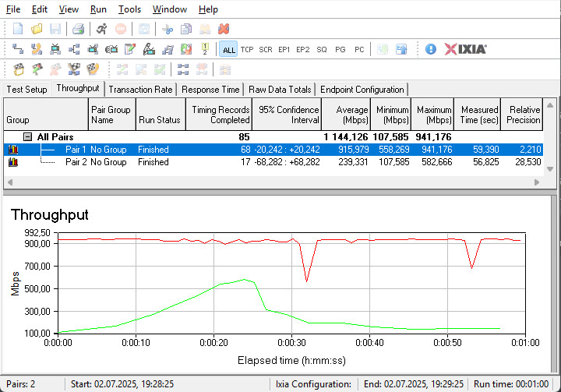Click the table scroll up arrow
Screen dimensions: 561x392
click(x=550, y=105)
